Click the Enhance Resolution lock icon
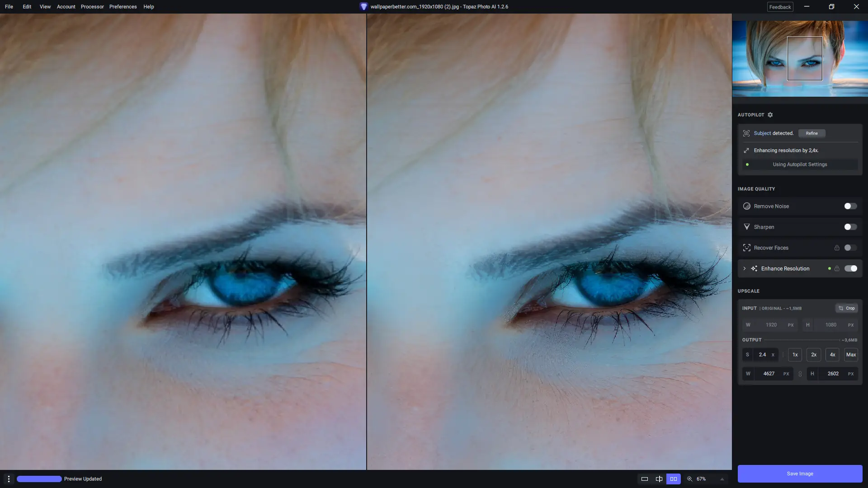Screen dimensions: 868x488 point(837,268)
